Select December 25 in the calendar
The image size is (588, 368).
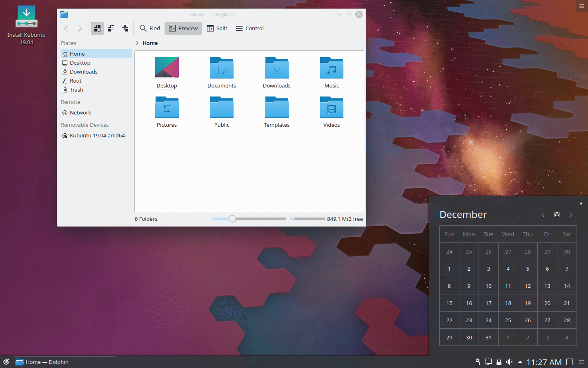[508, 320]
